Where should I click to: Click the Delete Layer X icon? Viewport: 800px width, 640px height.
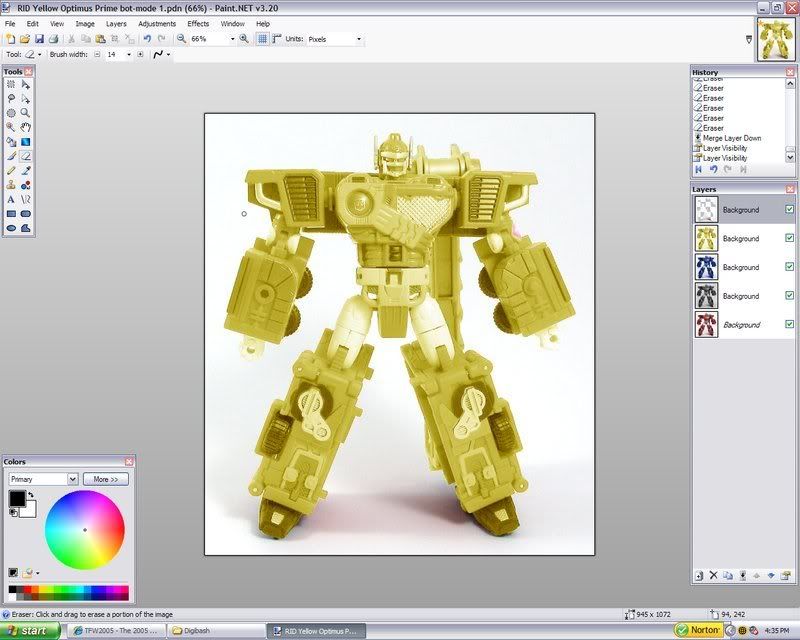(x=713, y=575)
